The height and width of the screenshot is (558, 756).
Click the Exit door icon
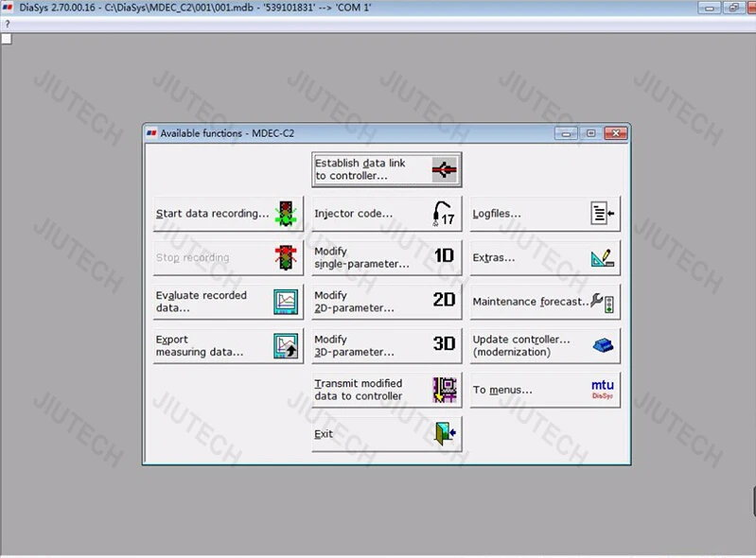click(444, 434)
